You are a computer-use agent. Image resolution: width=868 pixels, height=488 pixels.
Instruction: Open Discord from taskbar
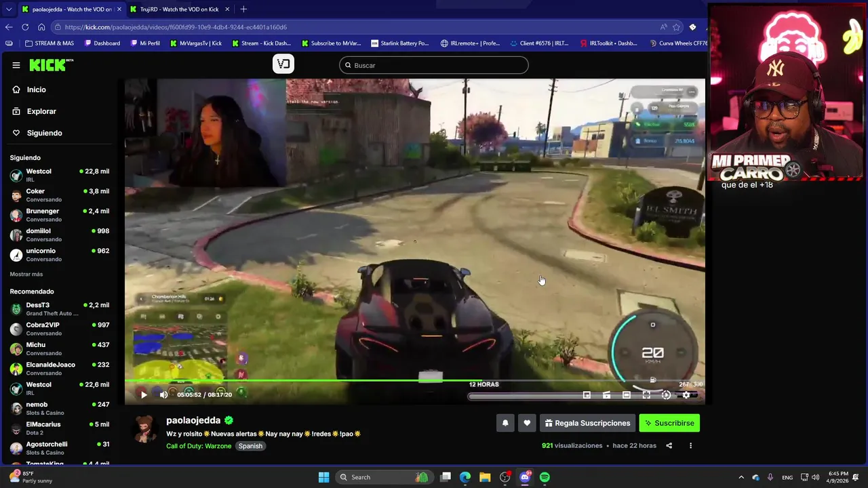pos(525,477)
